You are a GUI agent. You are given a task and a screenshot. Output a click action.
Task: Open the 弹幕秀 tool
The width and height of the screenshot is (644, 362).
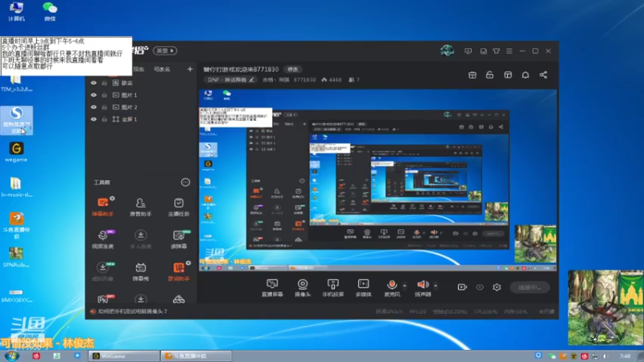point(140,271)
